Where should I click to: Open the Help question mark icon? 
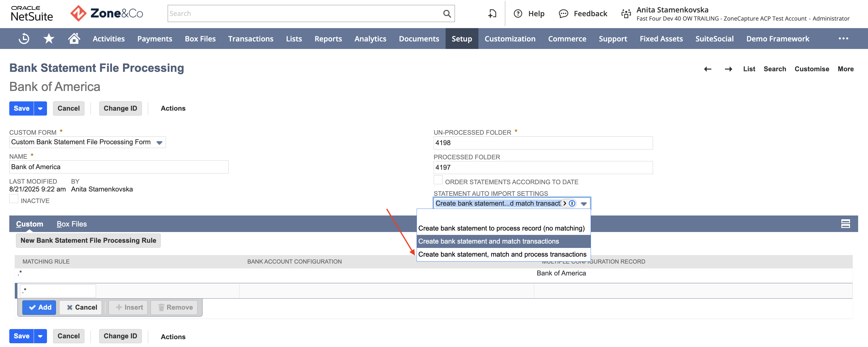click(x=518, y=13)
